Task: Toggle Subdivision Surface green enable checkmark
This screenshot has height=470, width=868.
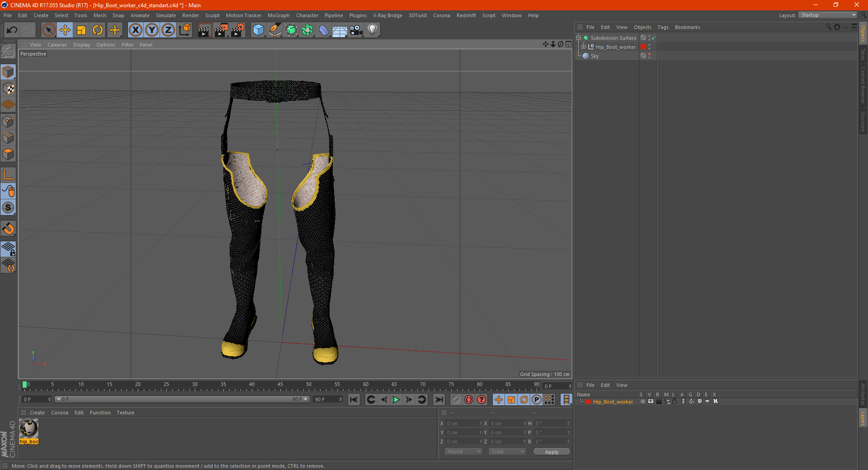Action: pyautogui.click(x=654, y=38)
